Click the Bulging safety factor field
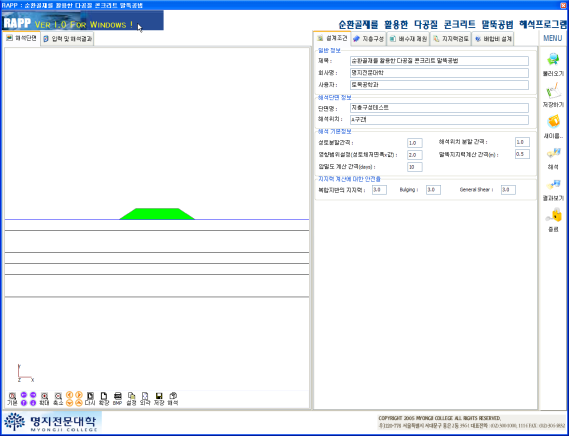The width and height of the screenshot is (569, 436). click(433, 190)
